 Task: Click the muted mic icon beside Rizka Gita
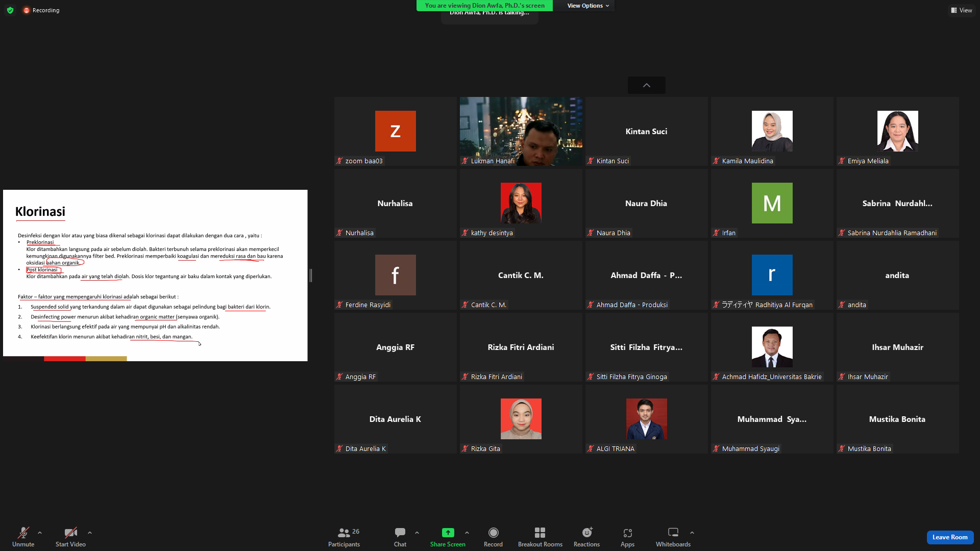(x=465, y=448)
